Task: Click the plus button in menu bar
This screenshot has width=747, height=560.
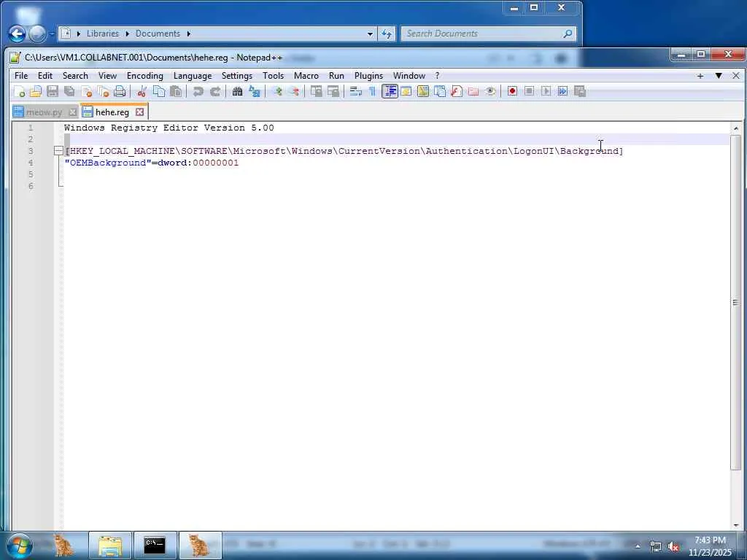Action: (x=700, y=76)
